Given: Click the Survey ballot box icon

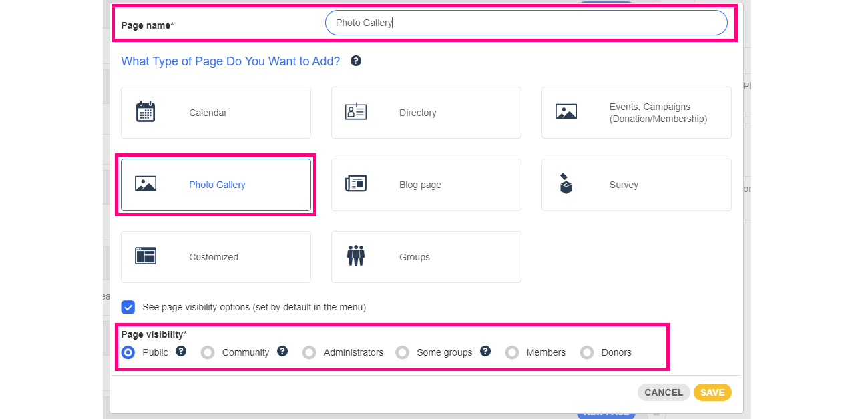Looking at the screenshot, I should tap(566, 183).
